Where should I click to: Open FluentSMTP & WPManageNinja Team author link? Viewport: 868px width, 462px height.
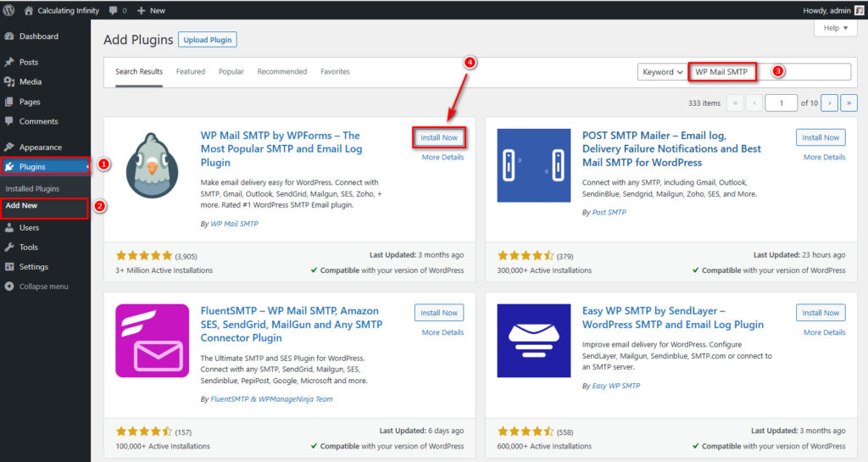coord(271,399)
